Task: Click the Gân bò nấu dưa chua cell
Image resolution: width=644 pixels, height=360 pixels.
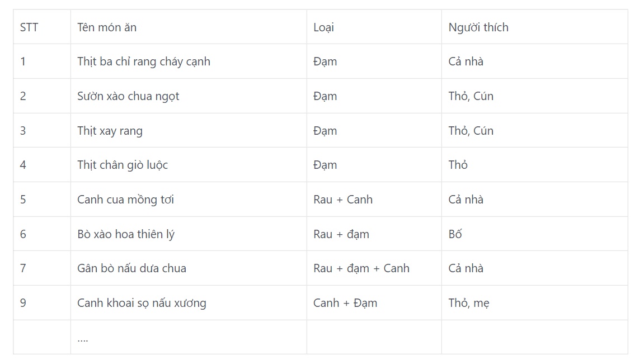Action: 189,268
